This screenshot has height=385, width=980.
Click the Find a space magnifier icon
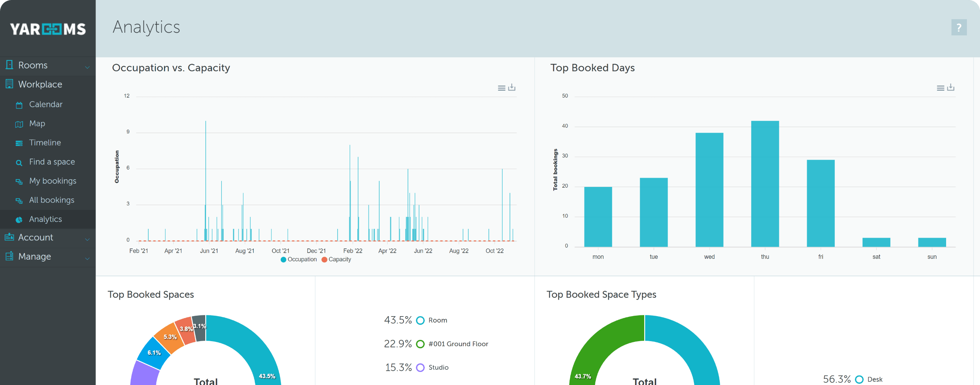click(x=18, y=163)
